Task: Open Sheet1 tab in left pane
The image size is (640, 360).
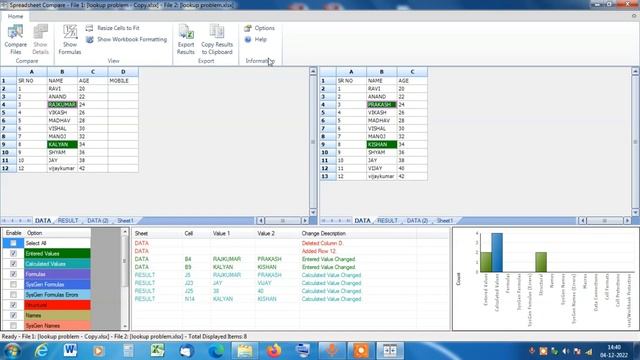Action: (x=125, y=220)
